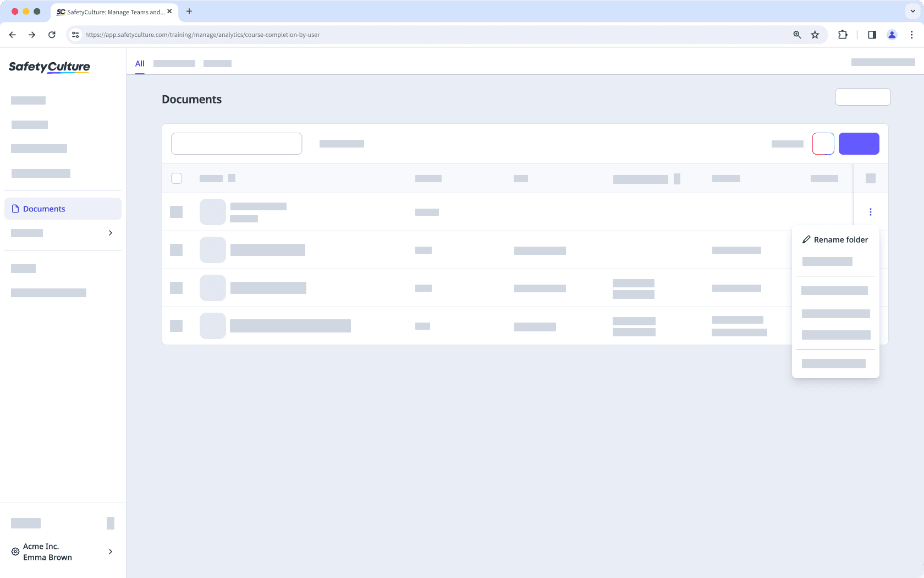This screenshot has width=924, height=578.
Task: Open the three-dot options menu on the first document row
Action: [871, 211]
